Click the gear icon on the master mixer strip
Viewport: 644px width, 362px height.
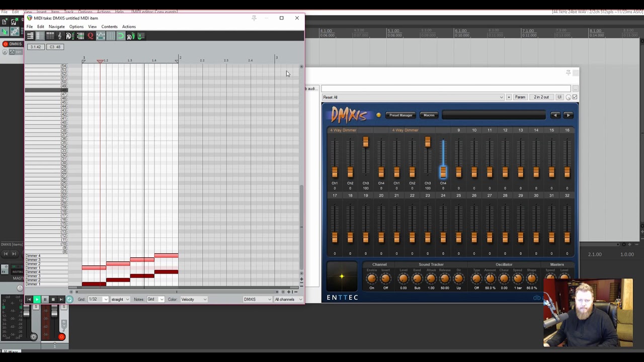pyautogui.click(x=34, y=337)
